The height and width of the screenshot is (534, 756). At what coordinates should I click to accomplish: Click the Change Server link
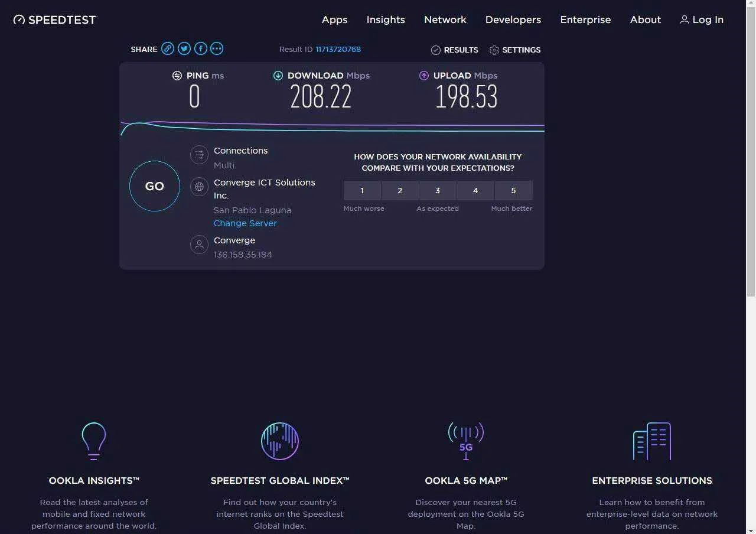[x=245, y=223]
